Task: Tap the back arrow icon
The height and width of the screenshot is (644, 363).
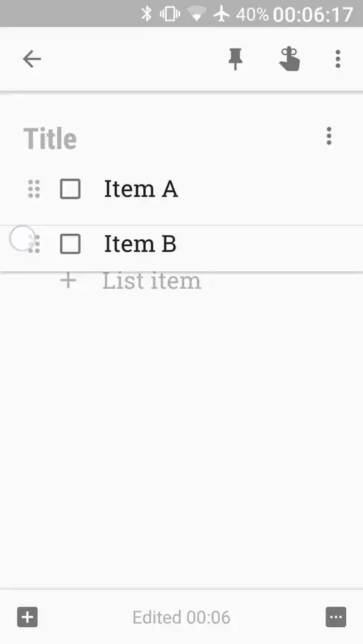Action: coord(32,59)
